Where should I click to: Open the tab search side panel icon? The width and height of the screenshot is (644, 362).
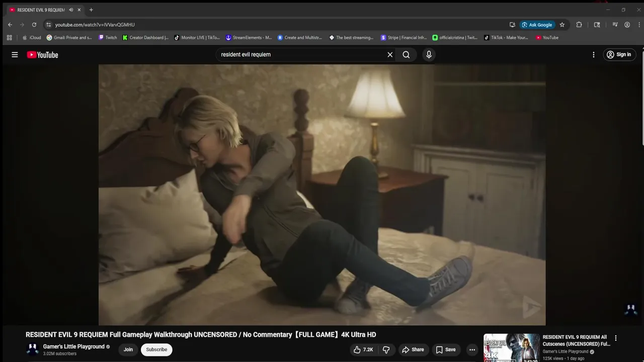[x=597, y=25]
